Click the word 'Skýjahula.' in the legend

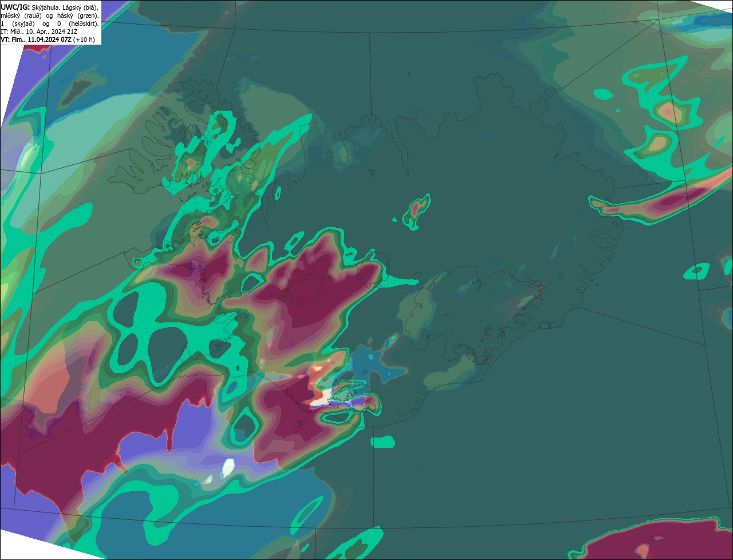click(x=46, y=8)
